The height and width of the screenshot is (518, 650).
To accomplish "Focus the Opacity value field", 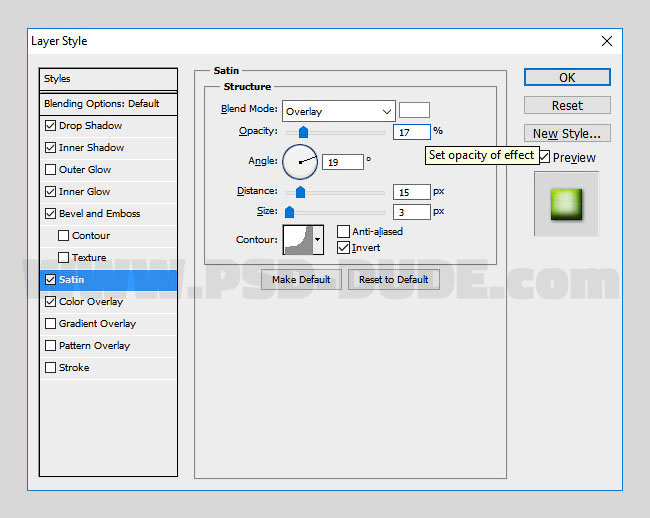I will (x=412, y=132).
